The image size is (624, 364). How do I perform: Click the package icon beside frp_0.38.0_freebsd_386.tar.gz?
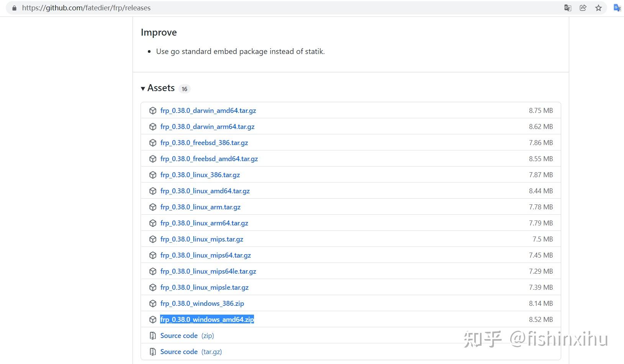(x=152, y=142)
